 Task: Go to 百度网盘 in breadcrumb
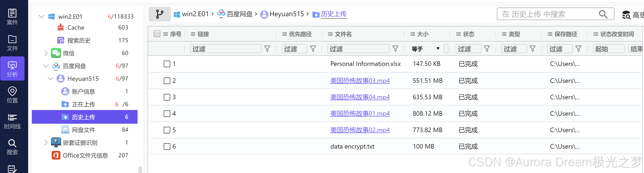click(235, 14)
